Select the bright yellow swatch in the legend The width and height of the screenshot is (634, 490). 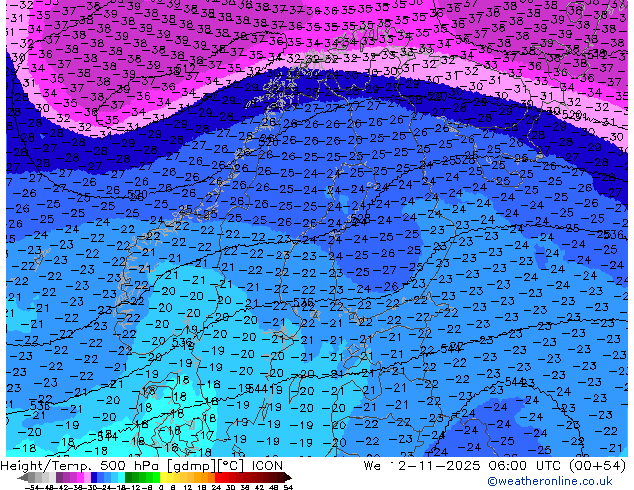tap(163, 478)
